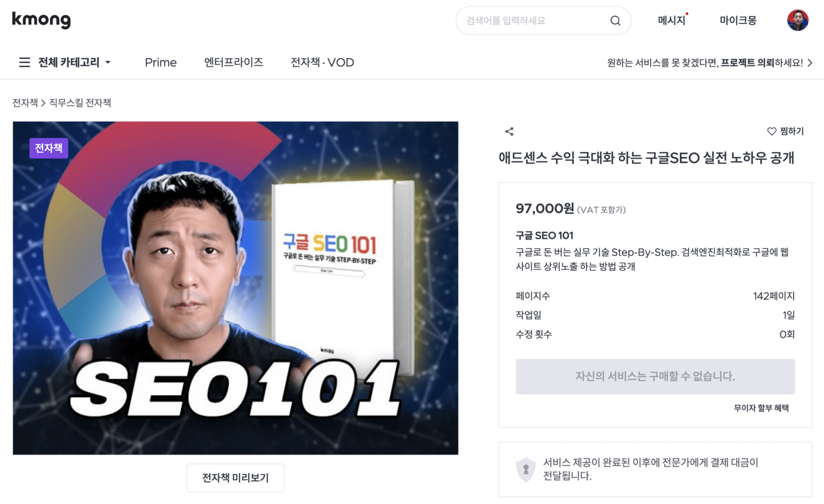Click the heart icon to favorite
Screen dimensions: 824x504
point(771,131)
